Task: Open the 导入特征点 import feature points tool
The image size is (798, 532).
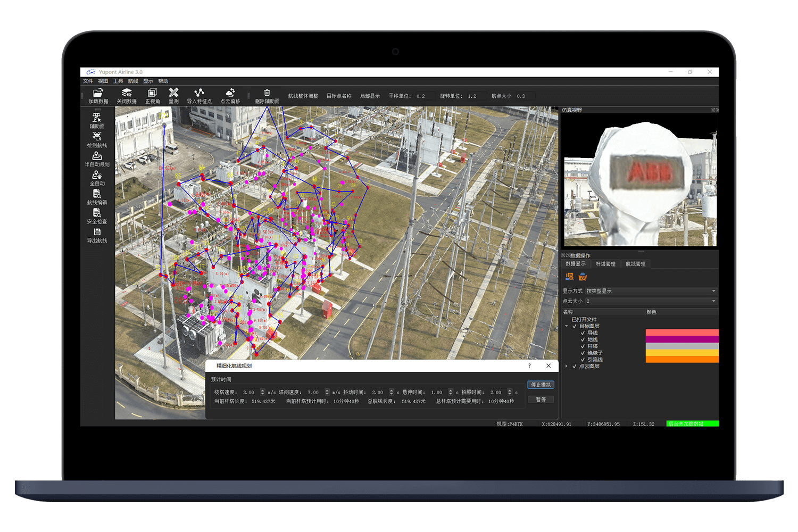Action: [199, 93]
